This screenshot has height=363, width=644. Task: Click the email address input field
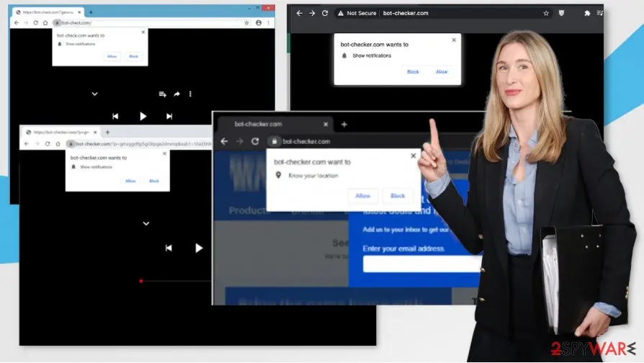422,264
